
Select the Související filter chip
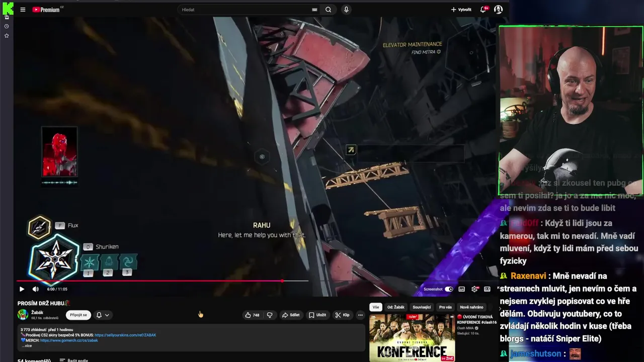[x=422, y=307]
